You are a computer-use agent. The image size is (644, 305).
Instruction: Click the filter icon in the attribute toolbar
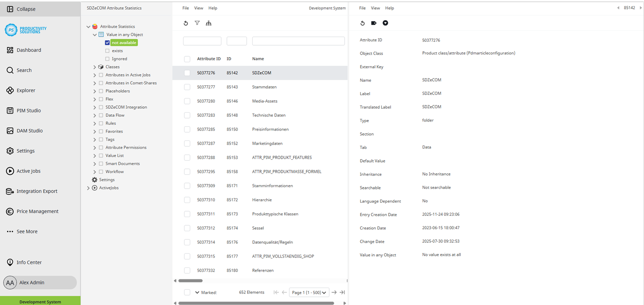[x=197, y=23]
